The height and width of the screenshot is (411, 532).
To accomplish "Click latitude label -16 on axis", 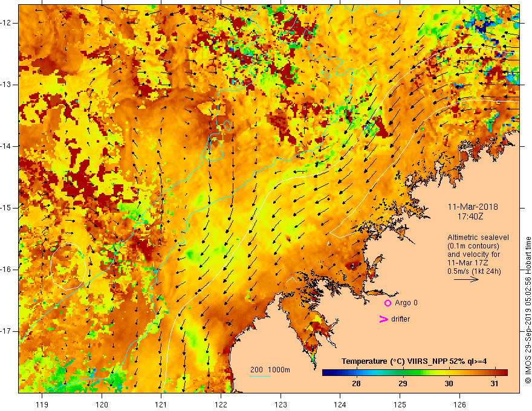I will tap(7, 270).
